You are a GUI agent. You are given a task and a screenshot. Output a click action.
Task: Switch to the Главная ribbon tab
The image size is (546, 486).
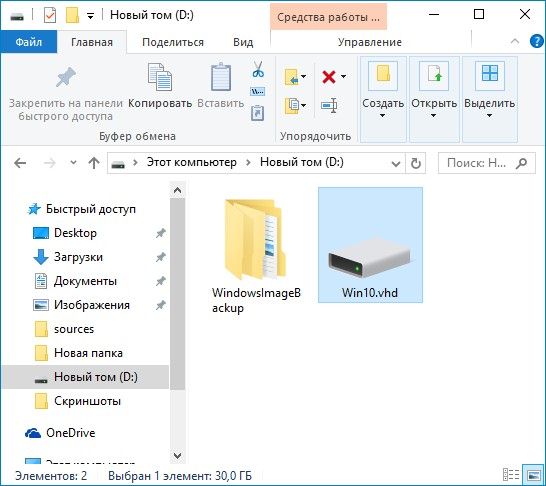click(x=92, y=42)
